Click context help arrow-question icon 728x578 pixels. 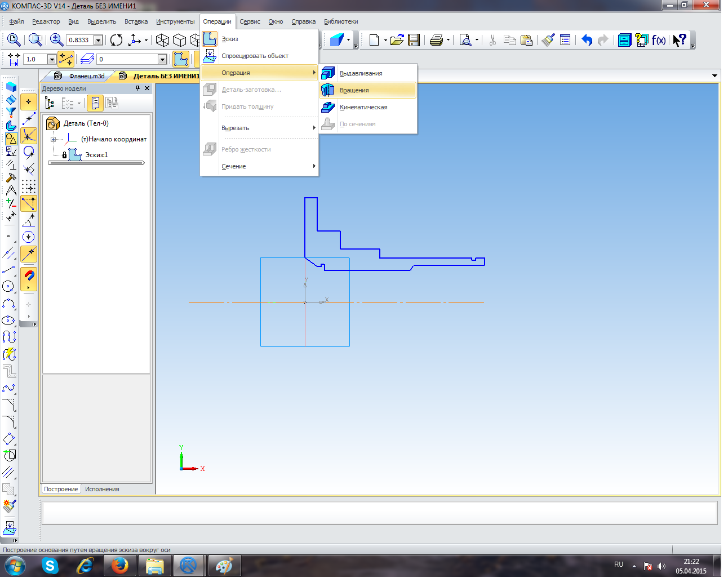coord(680,40)
